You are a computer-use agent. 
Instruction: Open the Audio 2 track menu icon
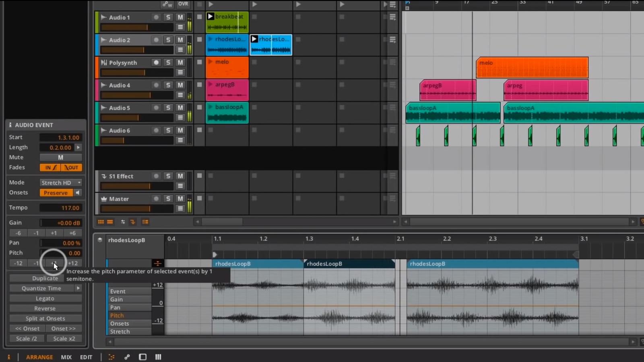point(180,49)
